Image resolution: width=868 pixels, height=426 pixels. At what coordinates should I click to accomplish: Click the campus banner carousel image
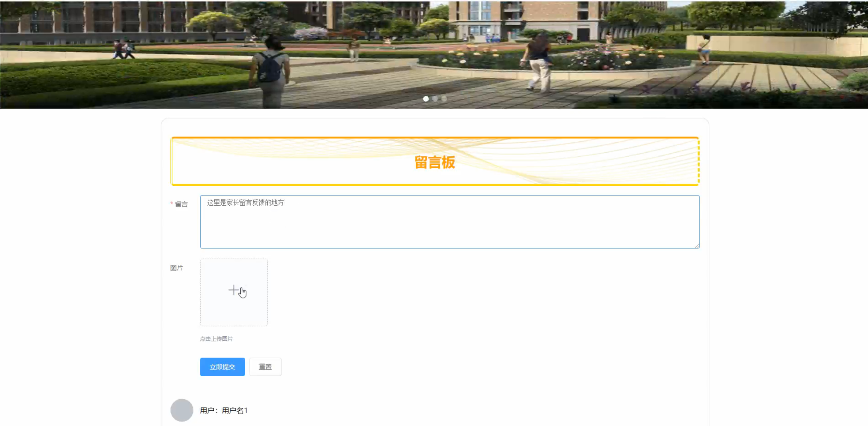[x=434, y=54]
